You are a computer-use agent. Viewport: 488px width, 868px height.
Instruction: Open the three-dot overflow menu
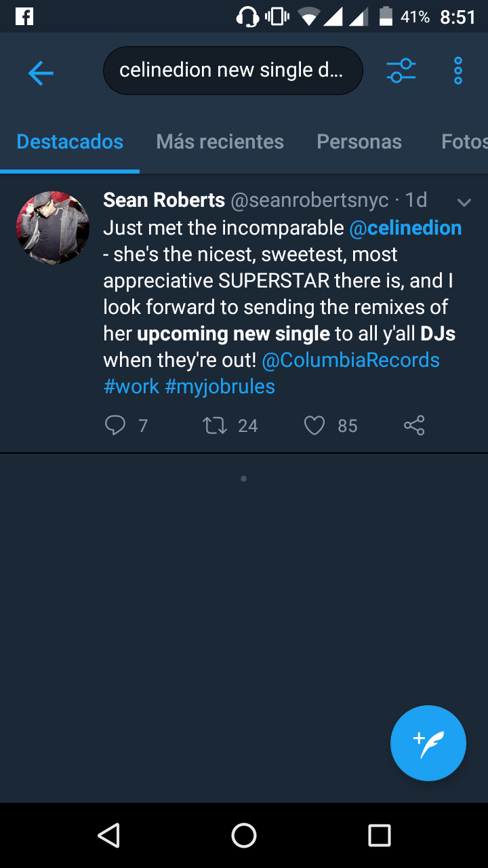point(458,71)
